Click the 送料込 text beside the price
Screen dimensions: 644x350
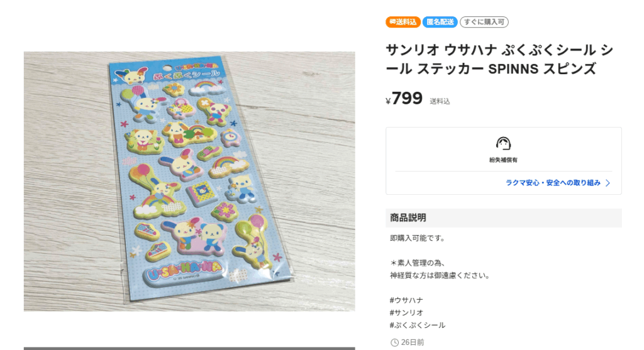pyautogui.click(x=440, y=101)
